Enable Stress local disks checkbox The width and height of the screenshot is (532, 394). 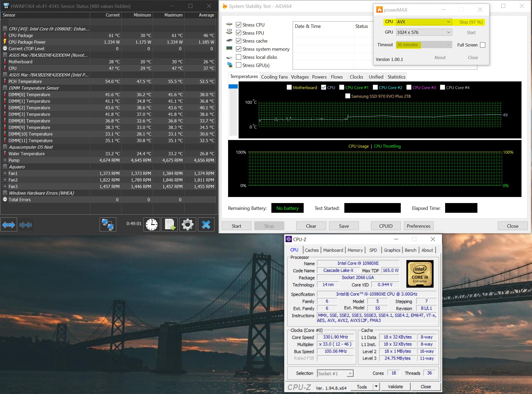click(x=239, y=57)
